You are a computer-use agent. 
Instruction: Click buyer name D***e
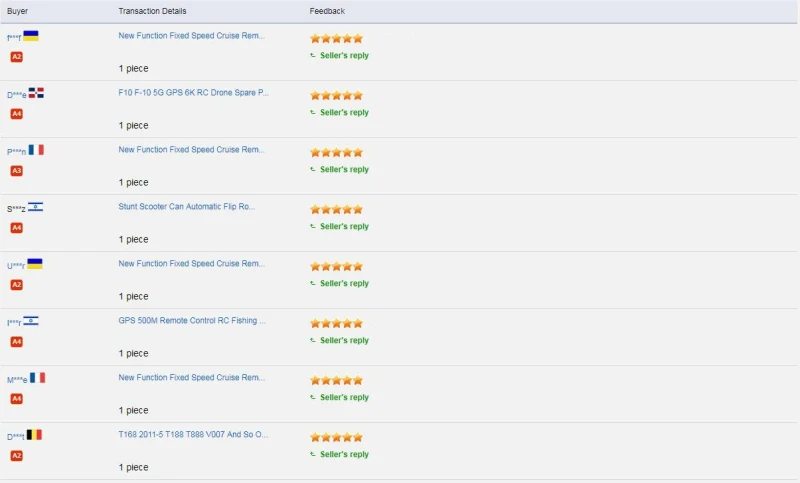(x=17, y=95)
